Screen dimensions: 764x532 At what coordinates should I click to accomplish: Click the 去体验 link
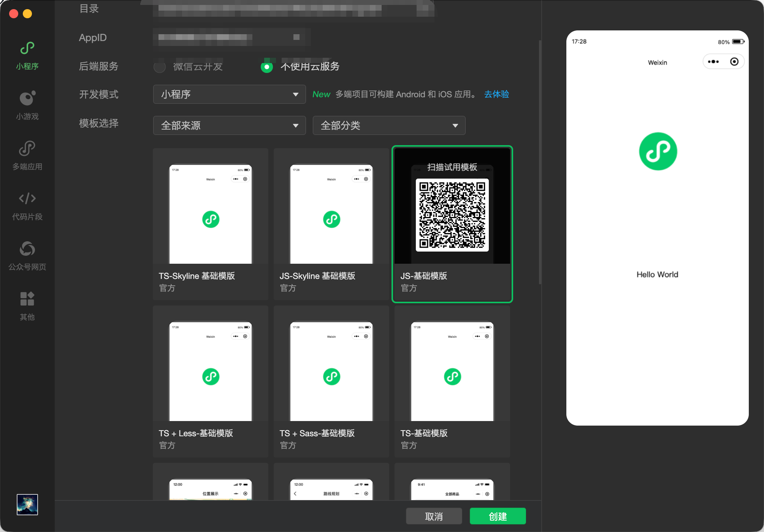496,94
